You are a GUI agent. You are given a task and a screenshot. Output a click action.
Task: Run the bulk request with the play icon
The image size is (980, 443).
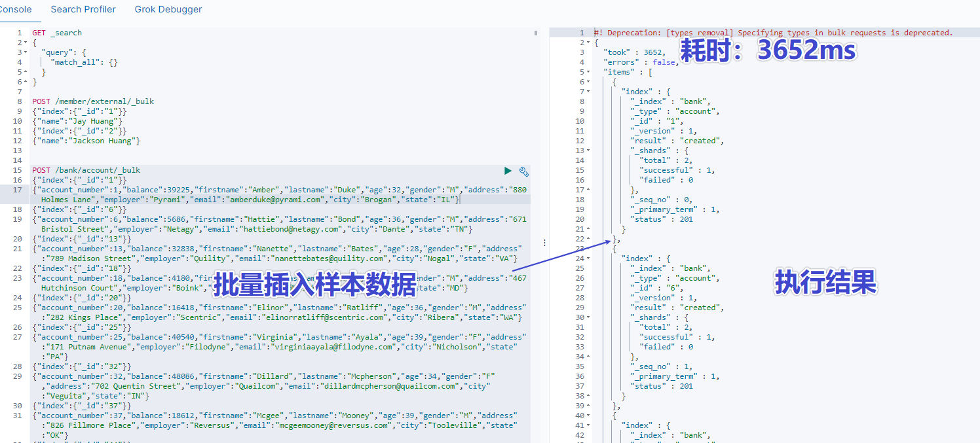(508, 171)
